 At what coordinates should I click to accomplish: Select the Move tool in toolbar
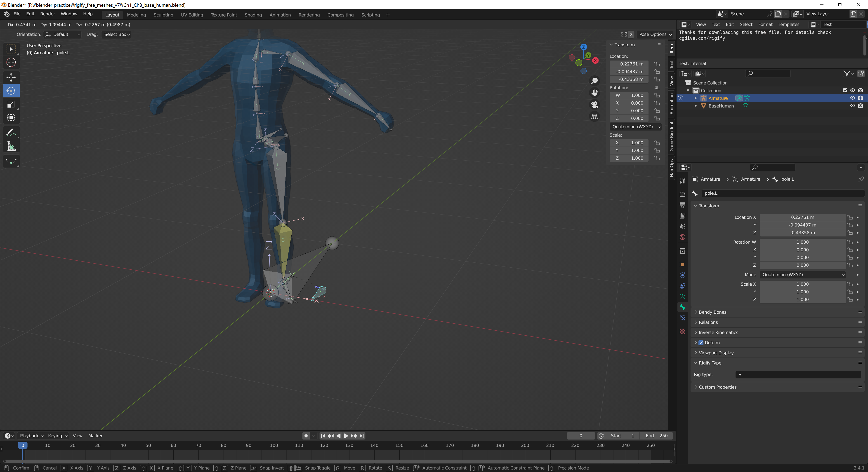point(11,77)
